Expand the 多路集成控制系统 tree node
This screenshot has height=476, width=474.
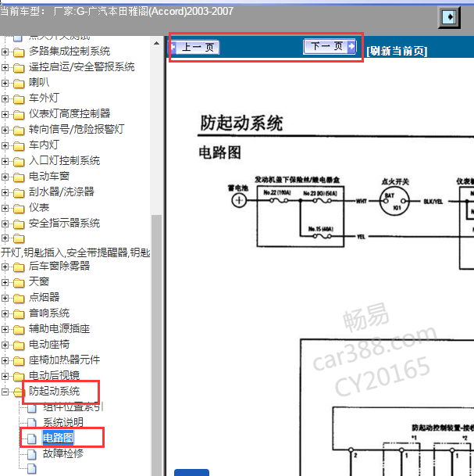(5, 52)
